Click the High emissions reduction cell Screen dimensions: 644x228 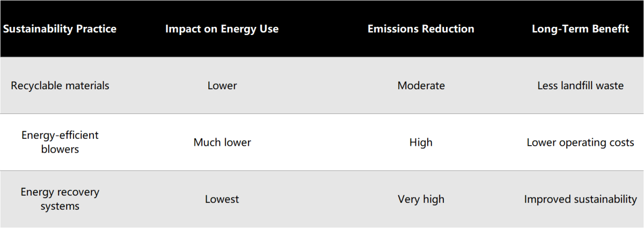(421, 142)
